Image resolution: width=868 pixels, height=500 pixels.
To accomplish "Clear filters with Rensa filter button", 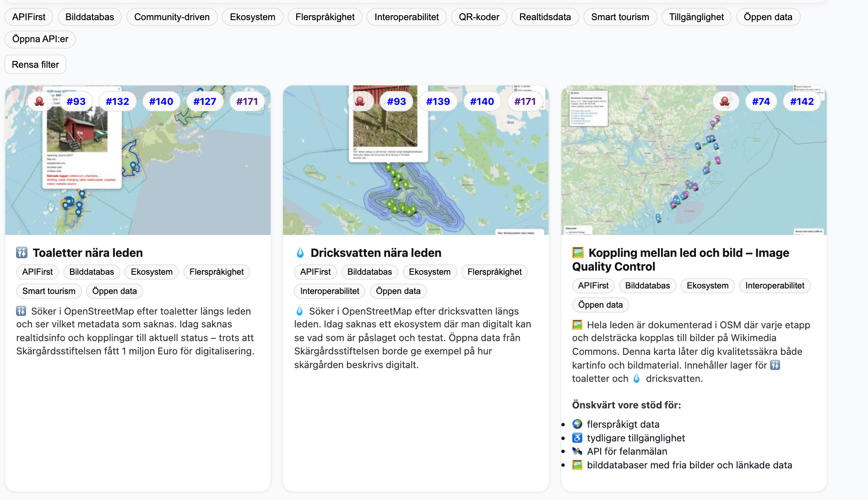I will pyautogui.click(x=35, y=65).
